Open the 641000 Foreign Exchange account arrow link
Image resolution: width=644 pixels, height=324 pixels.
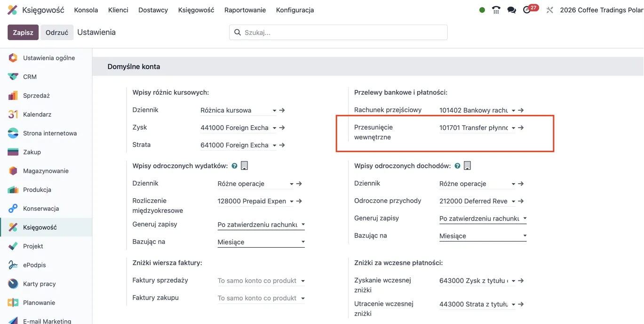[282, 145]
